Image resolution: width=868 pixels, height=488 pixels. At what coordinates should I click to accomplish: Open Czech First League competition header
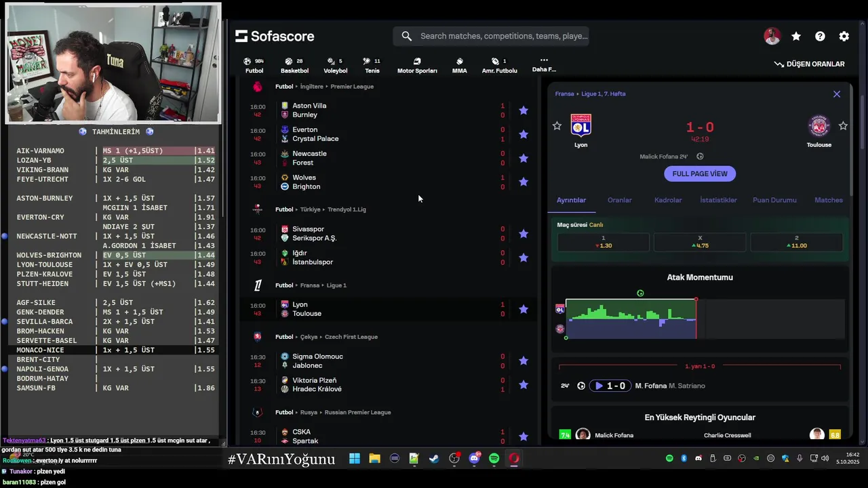(x=351, y=337)
